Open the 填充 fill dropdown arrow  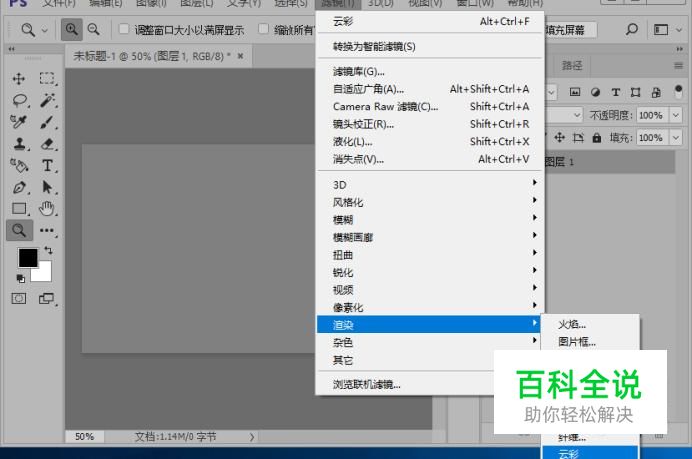676,138
